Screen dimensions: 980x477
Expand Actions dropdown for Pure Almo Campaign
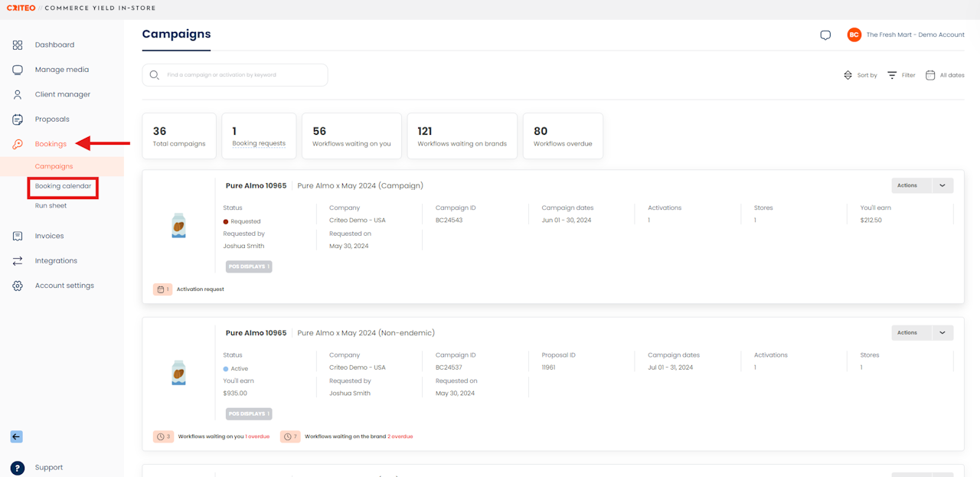(x=942, y=185)
